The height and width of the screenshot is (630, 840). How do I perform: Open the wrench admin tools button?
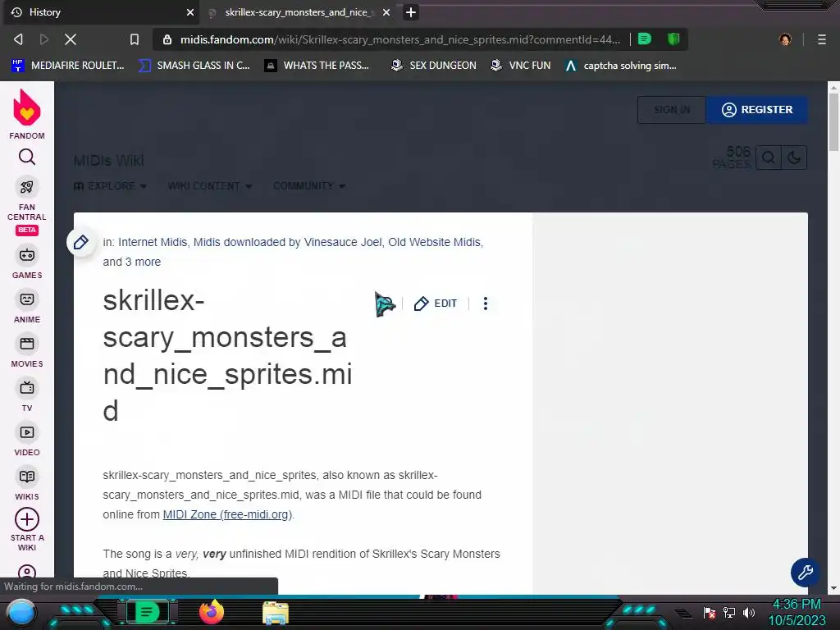[x=806, y=573]
